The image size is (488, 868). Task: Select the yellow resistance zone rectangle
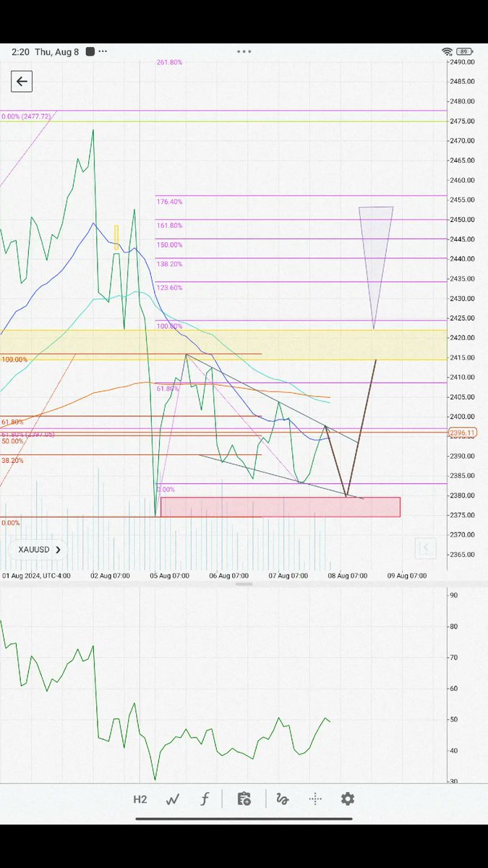click(x=224, y=345)
